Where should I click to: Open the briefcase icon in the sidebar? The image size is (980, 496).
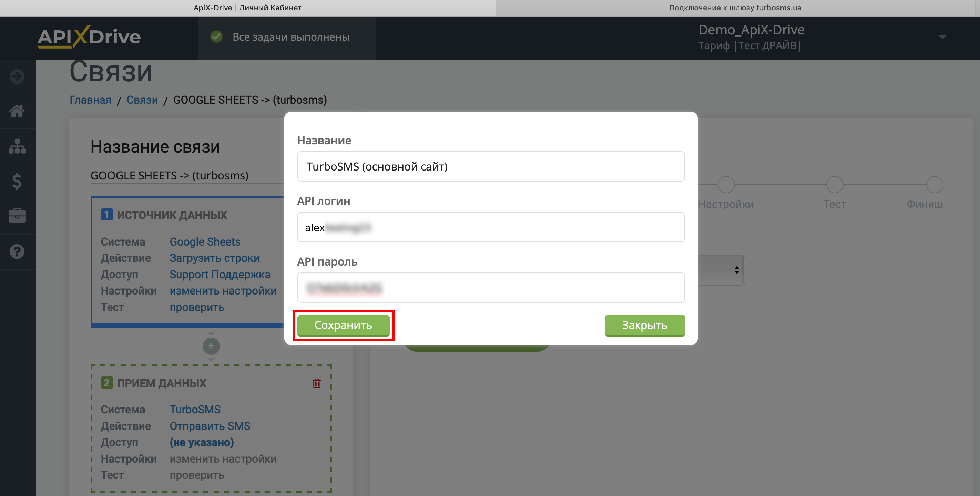pos(17,216)
